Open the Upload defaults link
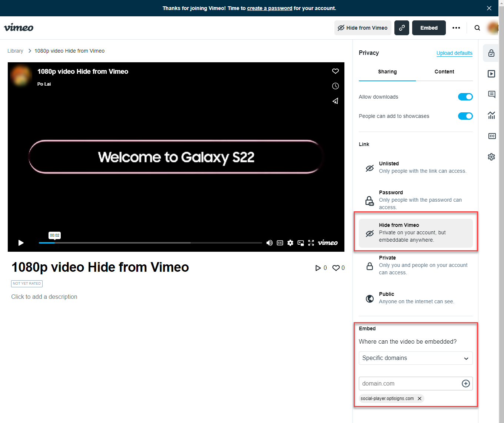504x423 pixels. 454,53
